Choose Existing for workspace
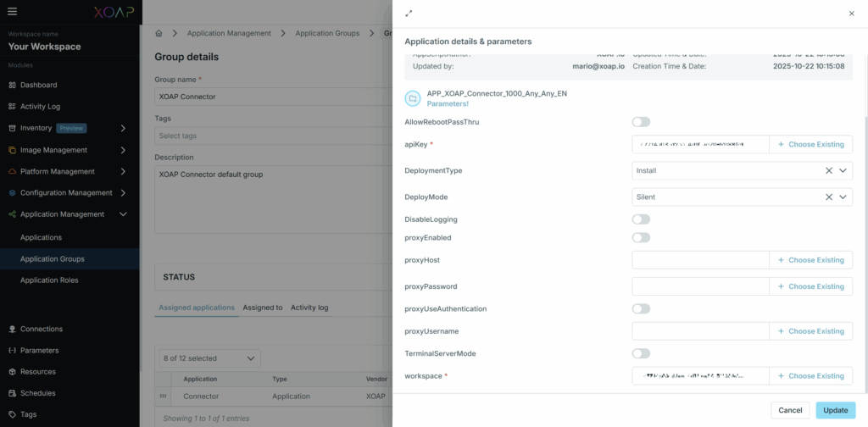This screenshot has width=868, height=427. tap(811, 376)
